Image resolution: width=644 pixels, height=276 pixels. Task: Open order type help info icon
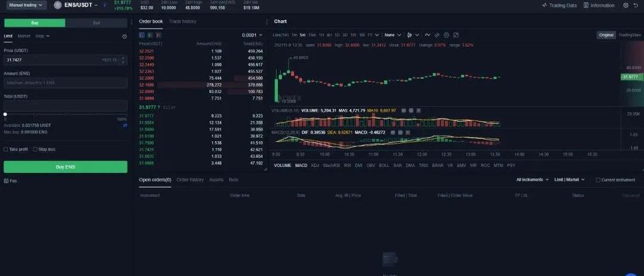point(125,36)
